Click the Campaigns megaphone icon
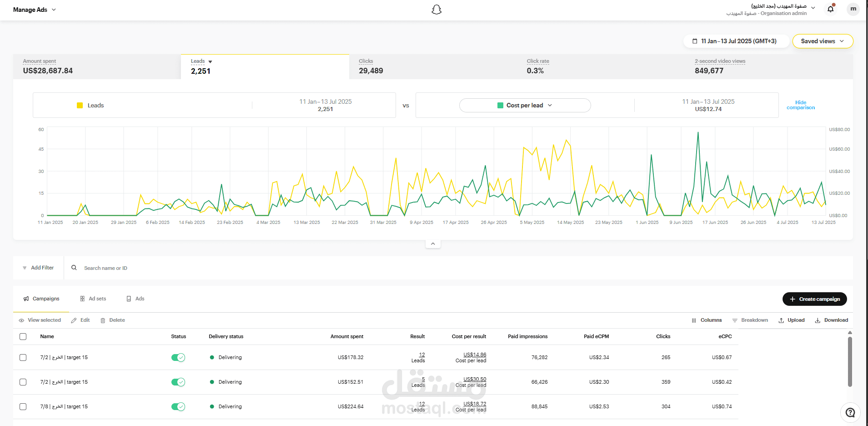Screen dimensions: 868x426 pyautogui.click(x=26, y=299)
